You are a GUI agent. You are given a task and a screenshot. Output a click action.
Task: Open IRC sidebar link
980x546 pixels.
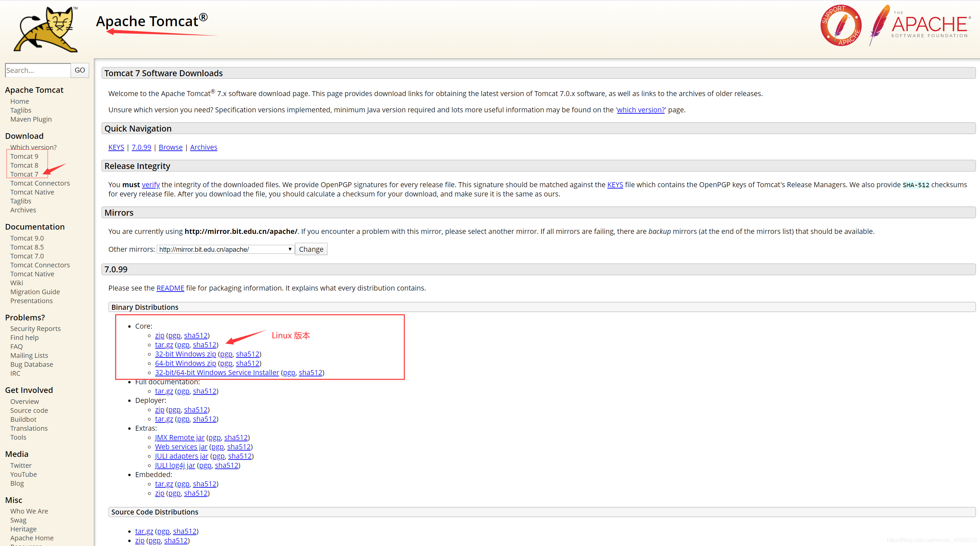(15, 373)
